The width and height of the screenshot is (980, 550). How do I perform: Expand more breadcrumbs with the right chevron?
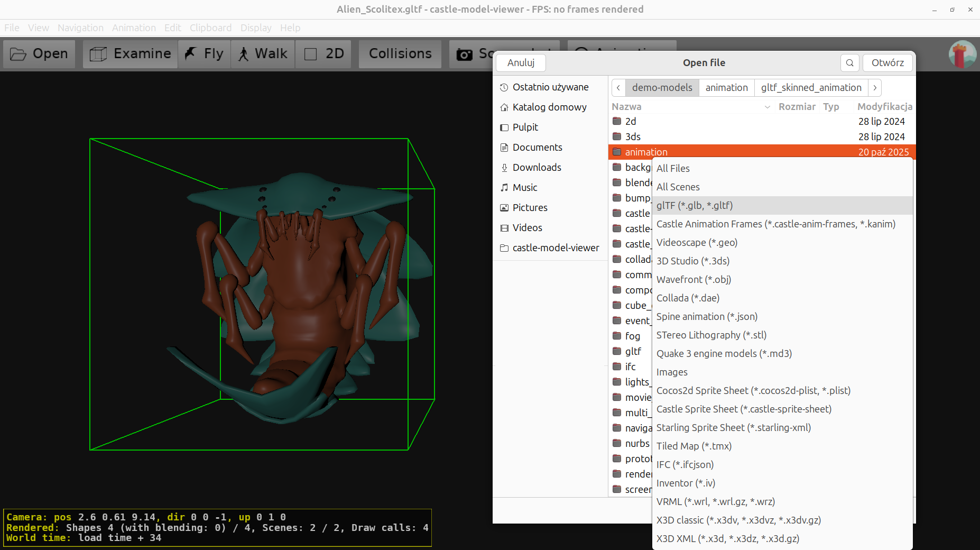tap(875, 87)
